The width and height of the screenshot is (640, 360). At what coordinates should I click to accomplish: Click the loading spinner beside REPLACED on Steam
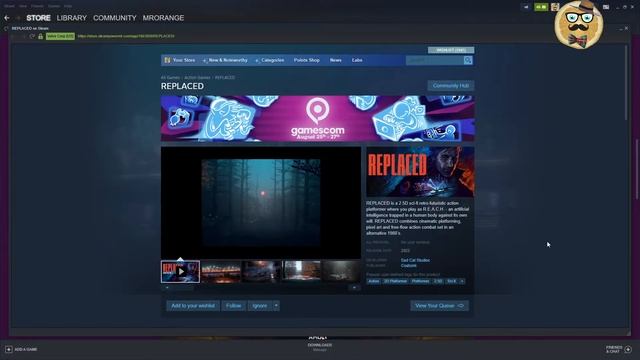click(x=6, y=29)
